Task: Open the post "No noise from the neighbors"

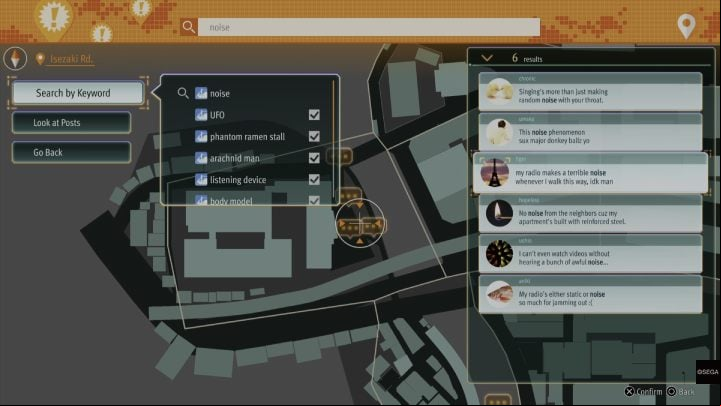Action: [x=590, y=213]
